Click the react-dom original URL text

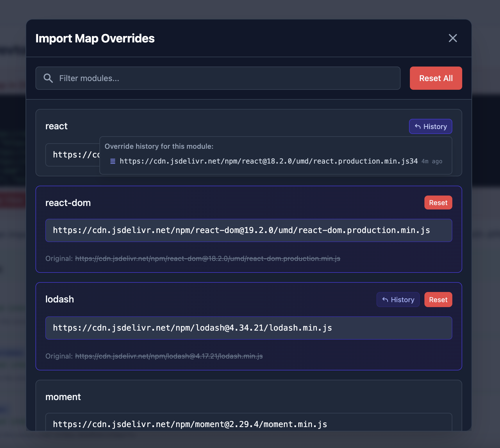pos(208,258)
